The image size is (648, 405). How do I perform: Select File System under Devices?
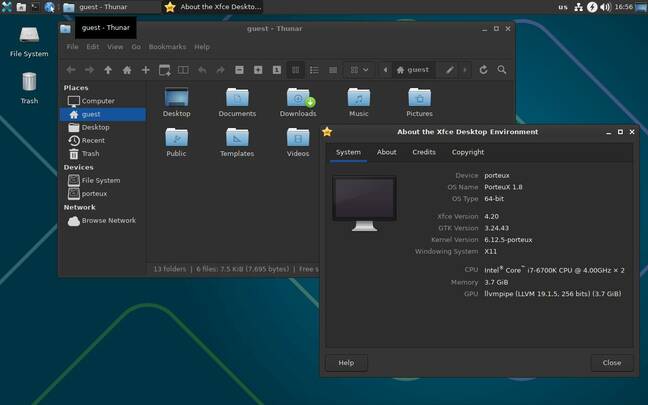coord(103,180)
